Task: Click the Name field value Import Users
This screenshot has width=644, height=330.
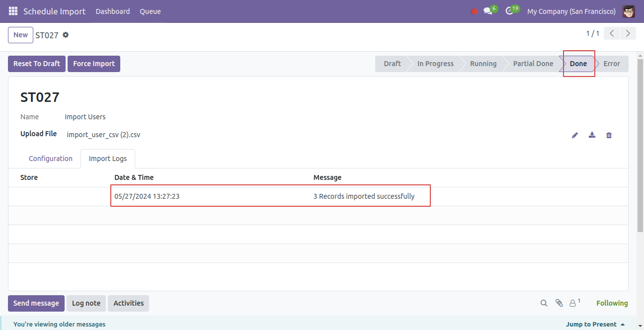Action: (x=85, y=117)
